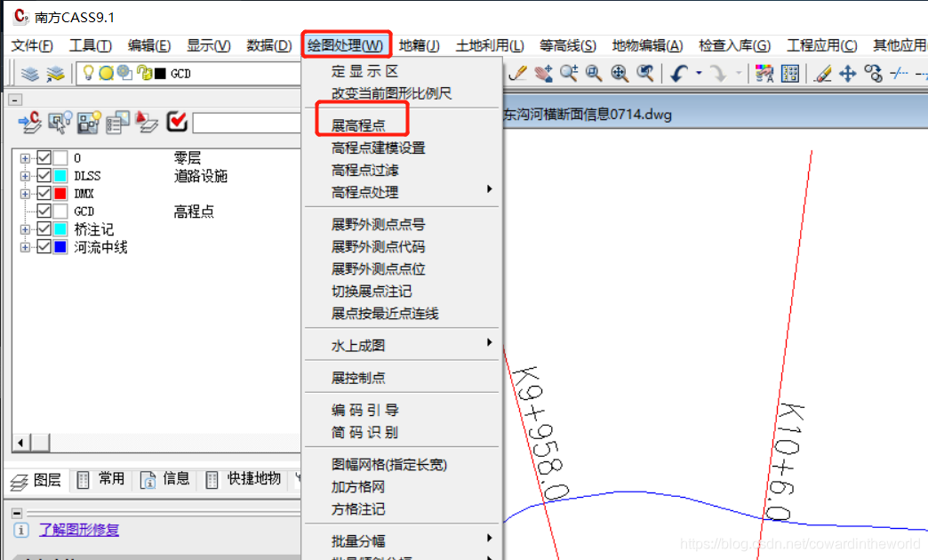Switch to the 信息 tab
The image size is (928, 560).
pos(165,479)
